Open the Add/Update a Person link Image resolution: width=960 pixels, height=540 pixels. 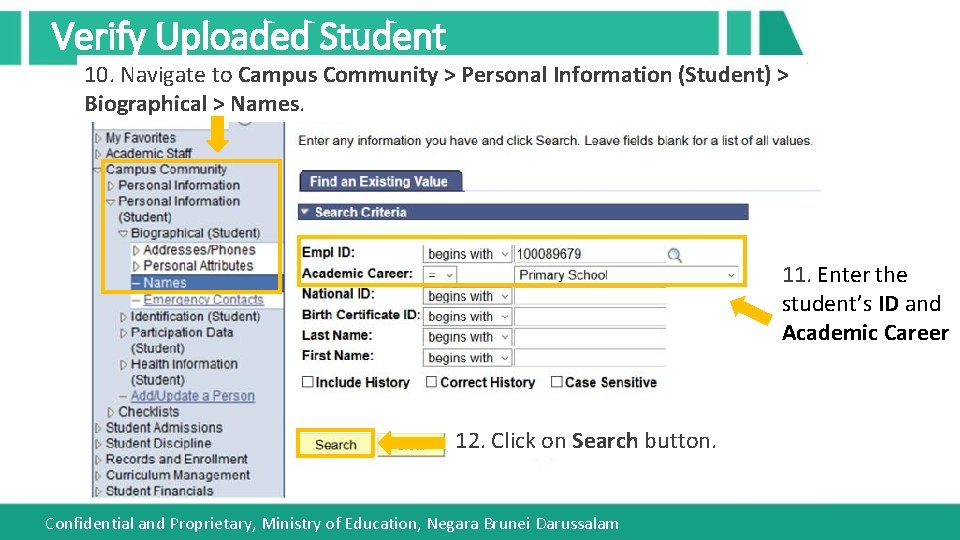(192, 396)
